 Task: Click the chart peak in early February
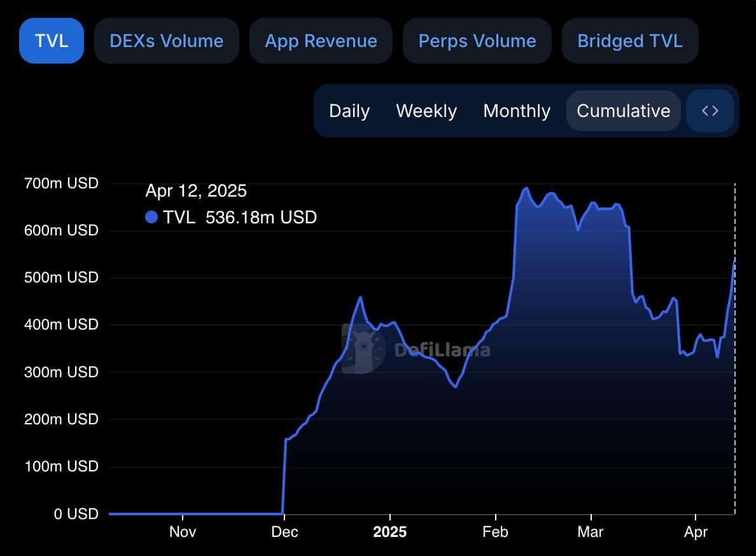(x=526, y=188)
